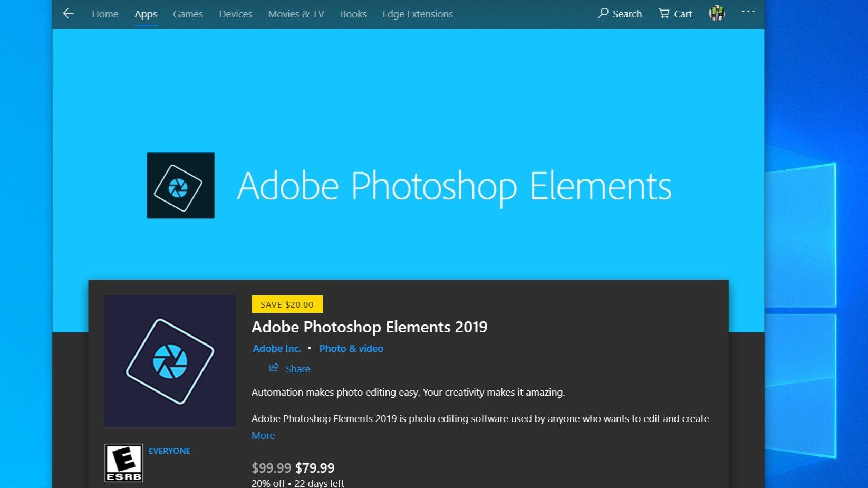868x488 pixels.
Task: Click the back arrow in the Store header
Action: (68, 14)
